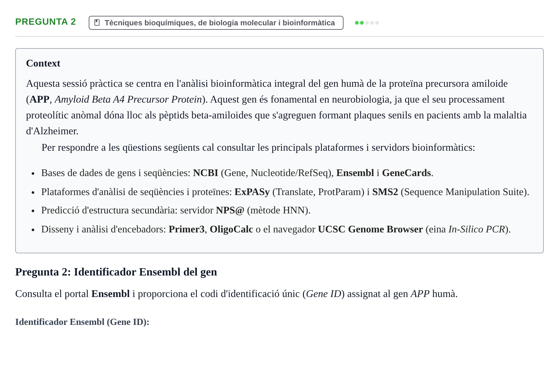Click the bold 'SMS2' platform name
Screen dimensions: 559x392
point(385,192)
